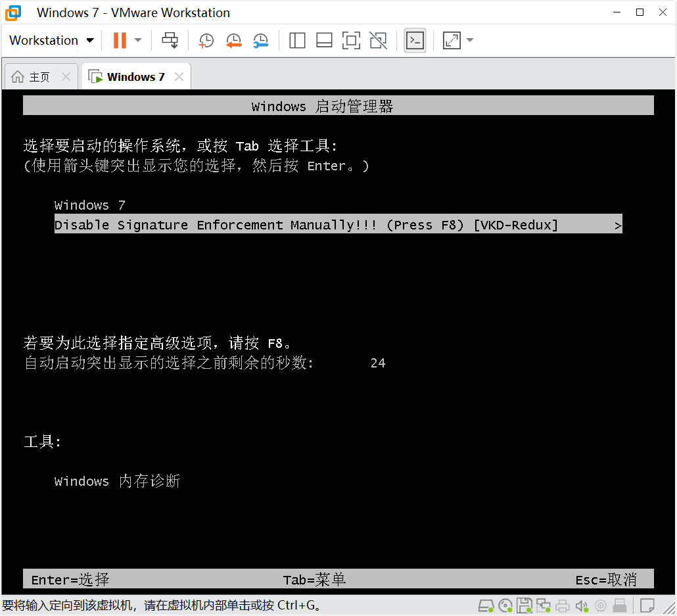Click the Esc=取消 hint
Image resolution: width=677 pixels, height=616 pixels.
tap(606, 579)
